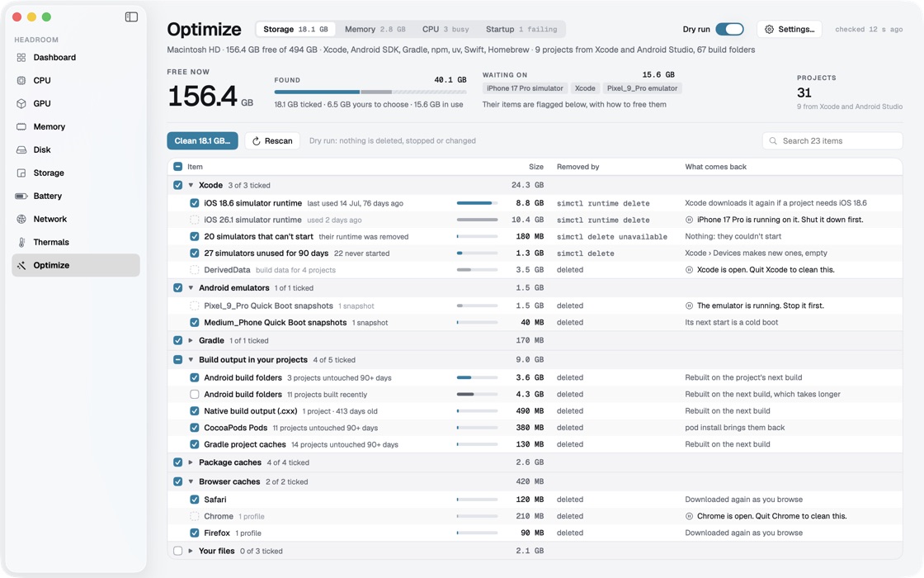Tick Android build folders built recently checkbox
The height and width of the screenshot is (578, 924).
(x=195, y=394)
